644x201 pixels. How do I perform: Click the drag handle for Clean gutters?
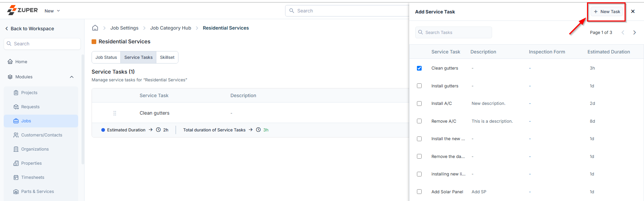pyautogui.click(x=115, y=113)
